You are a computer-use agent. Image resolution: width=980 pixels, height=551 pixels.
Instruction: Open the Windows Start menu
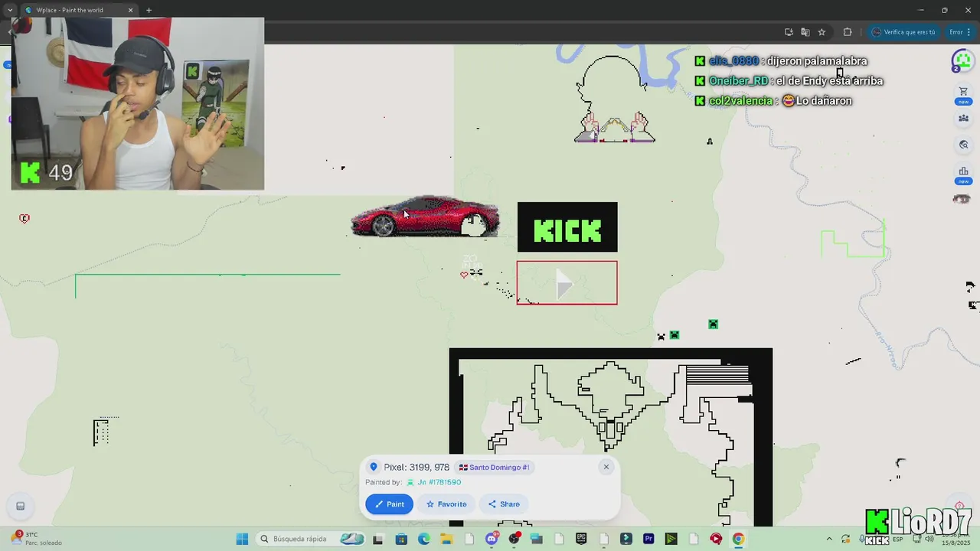pyautogui.click(x=242, y=539)
